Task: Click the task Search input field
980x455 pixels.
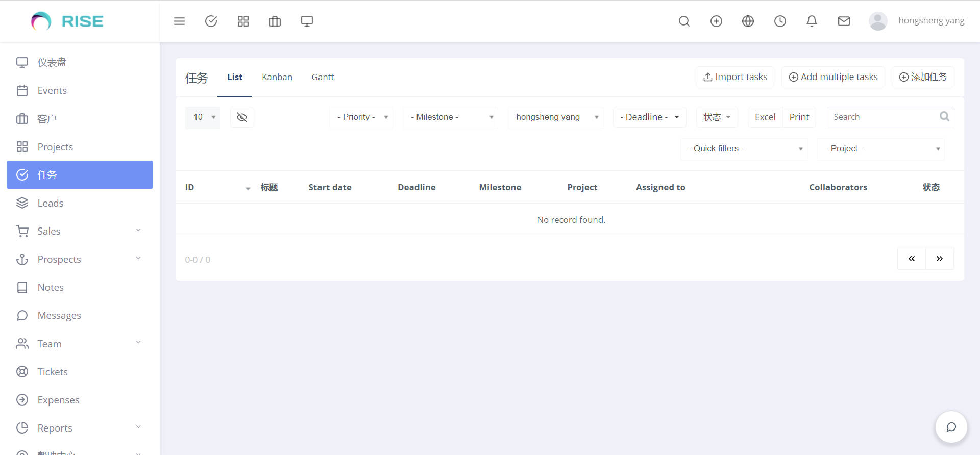Action: pos(884,117)
